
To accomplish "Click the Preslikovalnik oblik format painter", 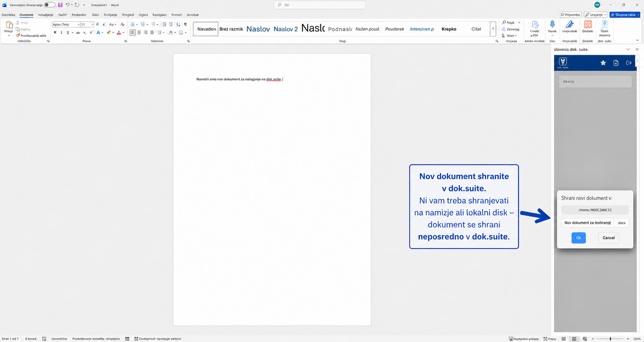I will [x=31, y=36].
